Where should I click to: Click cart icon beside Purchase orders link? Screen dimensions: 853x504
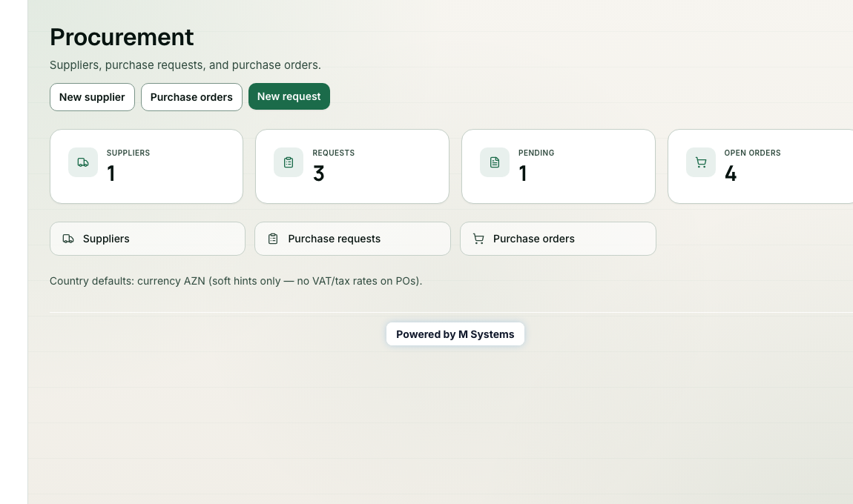pos(478,239)
